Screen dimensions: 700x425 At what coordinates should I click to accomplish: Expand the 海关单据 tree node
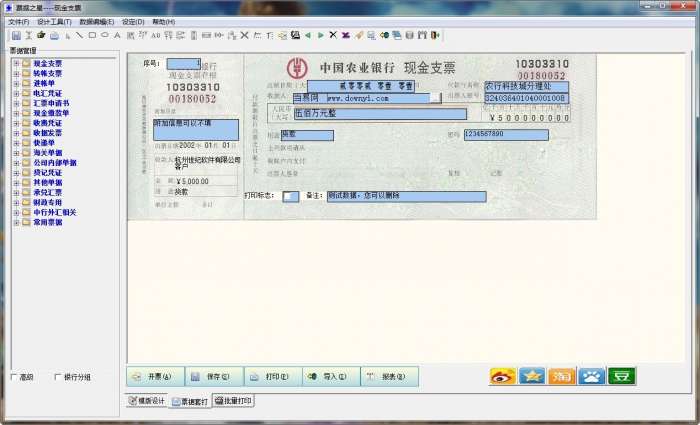click(17, 153)
